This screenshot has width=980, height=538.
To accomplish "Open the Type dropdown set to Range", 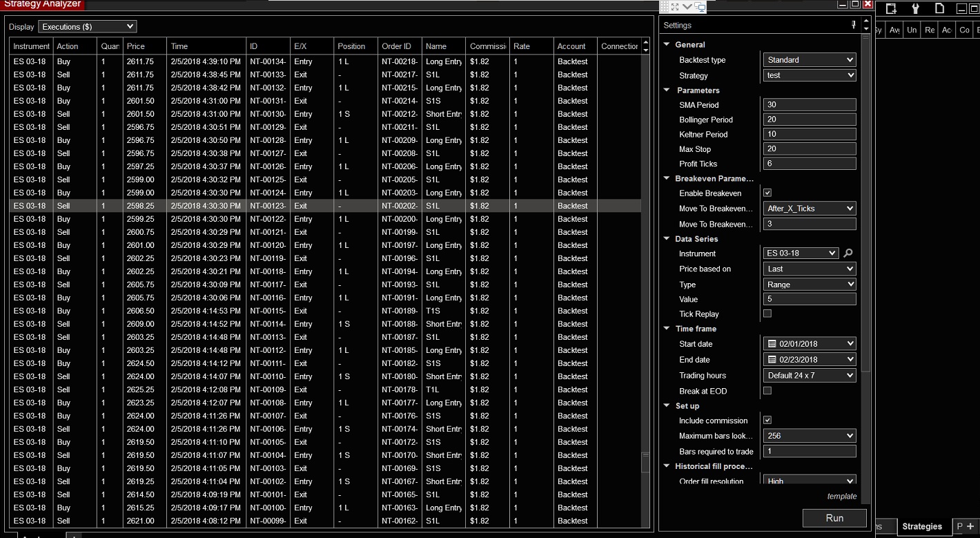I will [810, 285].
